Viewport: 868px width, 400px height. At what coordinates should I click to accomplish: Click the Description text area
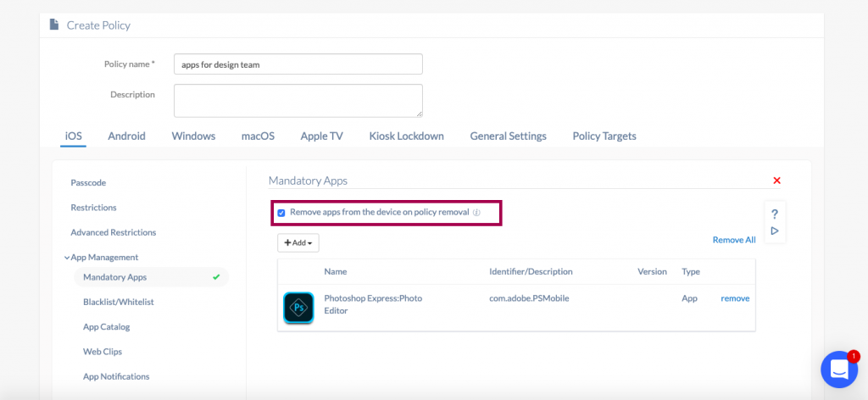[x=298, y=101]
